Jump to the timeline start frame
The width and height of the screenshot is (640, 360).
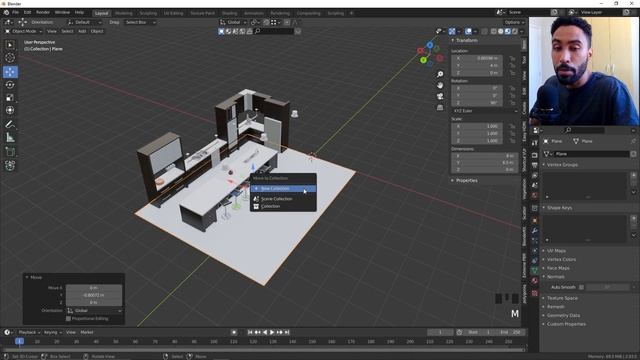point(250,332)
